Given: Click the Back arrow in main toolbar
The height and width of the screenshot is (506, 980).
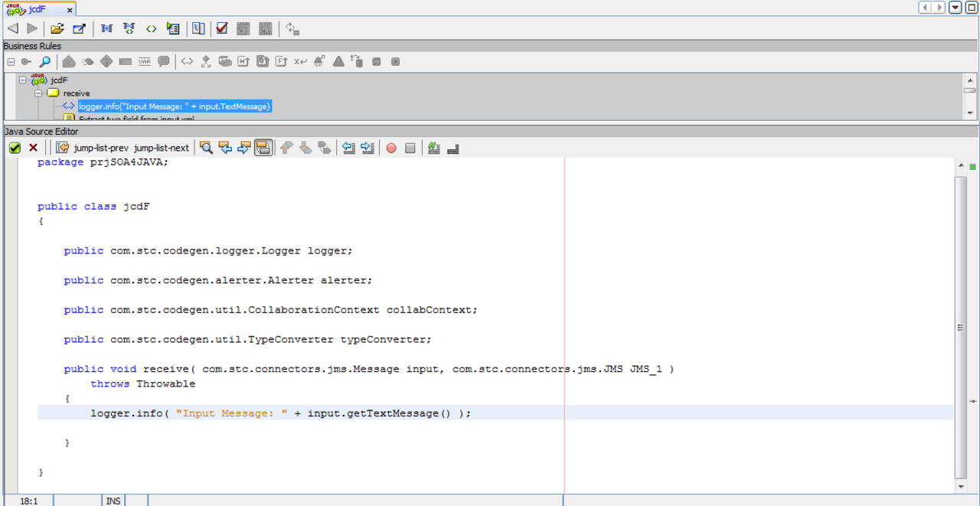Looking at the screenshot, I should click(x=13, y=28).
